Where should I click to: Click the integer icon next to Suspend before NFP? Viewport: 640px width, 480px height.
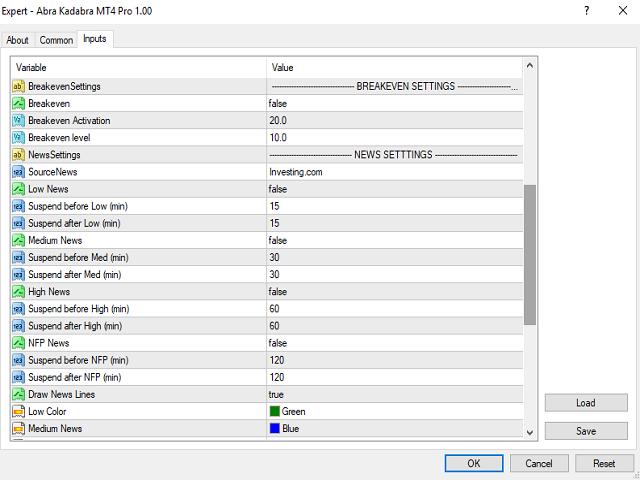coord(18,360)
